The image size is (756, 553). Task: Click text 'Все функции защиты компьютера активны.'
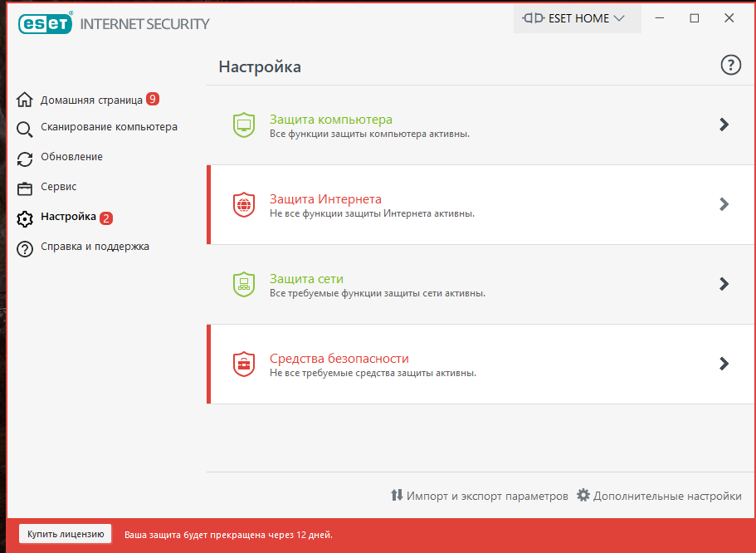click(x=370, y=134)
